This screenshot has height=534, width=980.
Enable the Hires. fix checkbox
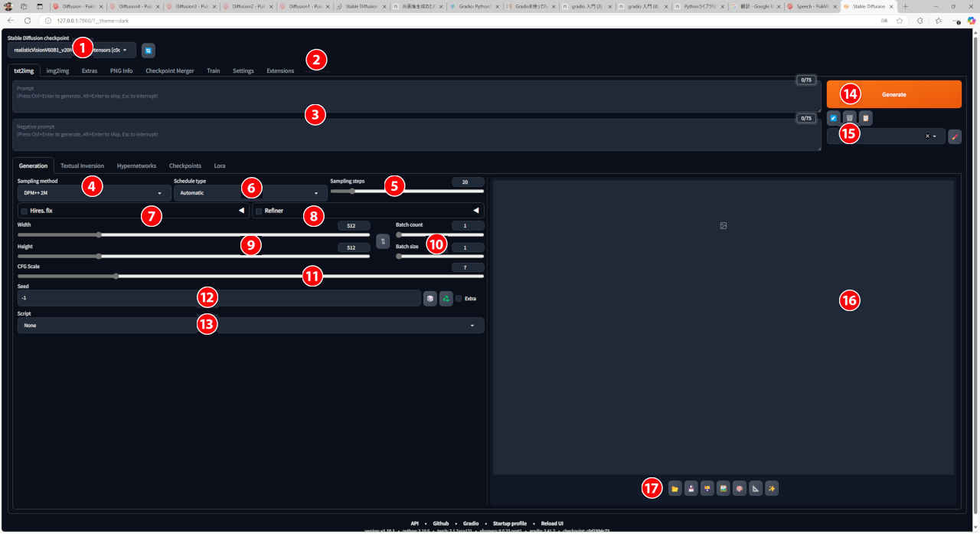pyautogui.click(x=24, y=211)
